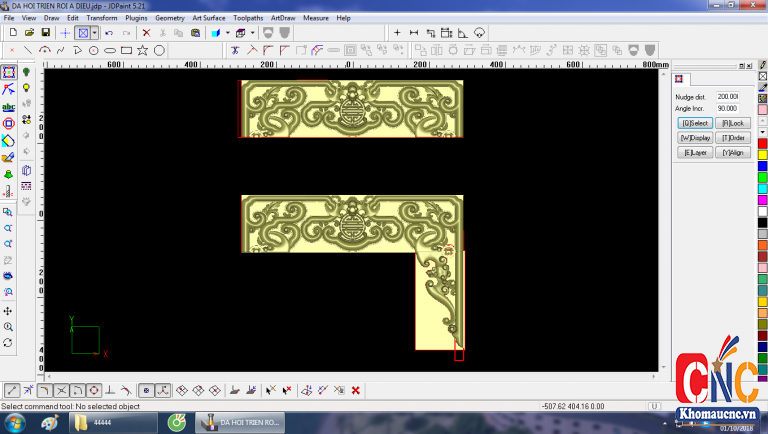The width and height of the screenshot is (768, 434).
Task: Click the red X Delete icon
Action: [146, 33]
